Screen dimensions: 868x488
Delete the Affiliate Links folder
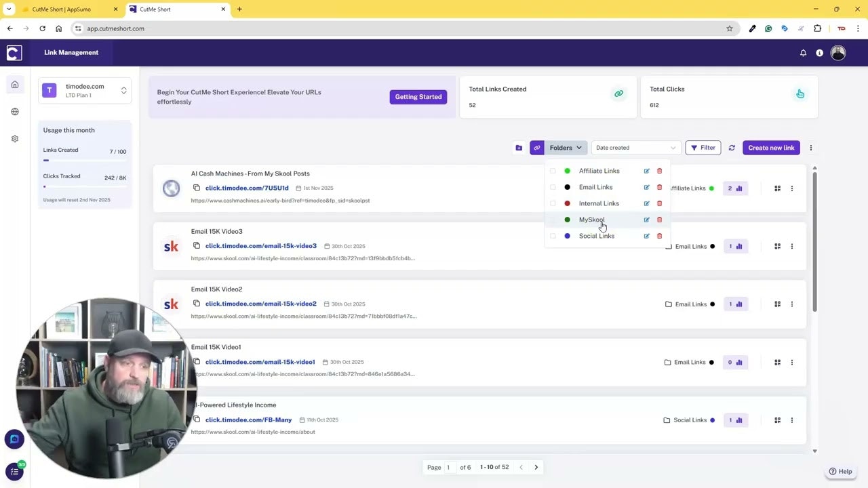[x=659, y=171]
